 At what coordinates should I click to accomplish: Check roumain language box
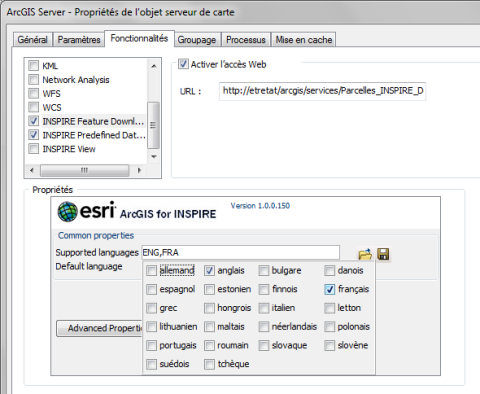coord(209,345)
